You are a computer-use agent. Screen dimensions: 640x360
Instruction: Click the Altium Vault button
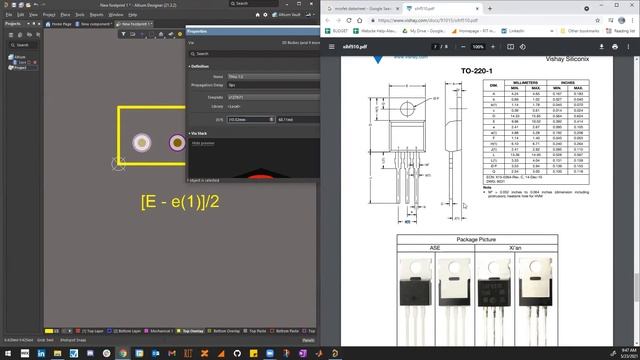287,15
